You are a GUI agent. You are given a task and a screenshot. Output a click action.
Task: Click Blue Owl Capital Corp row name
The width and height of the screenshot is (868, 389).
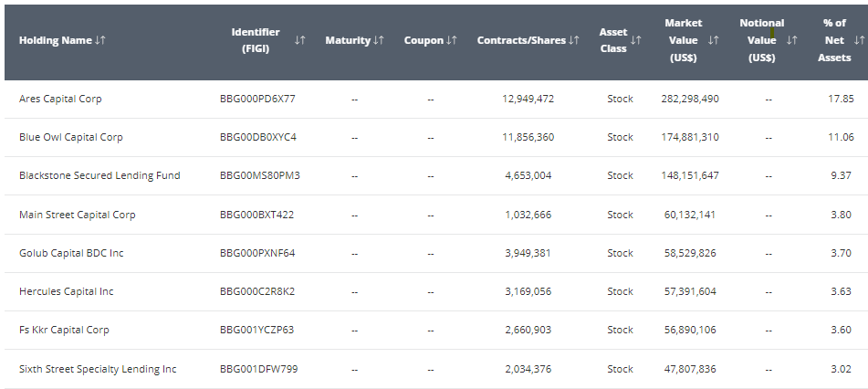[x=70, y=137]
